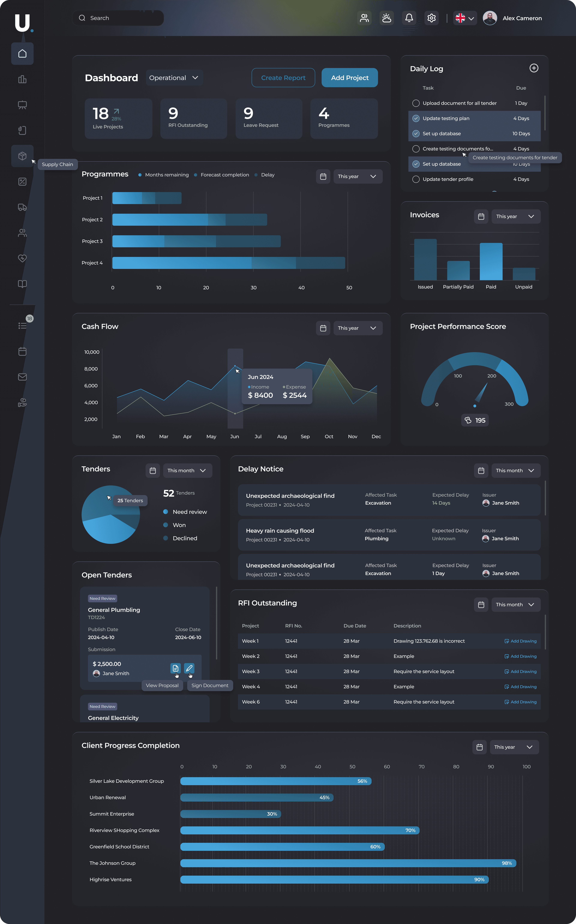Toggle 'Delay' legend in Programmes

tap(264, 175)
